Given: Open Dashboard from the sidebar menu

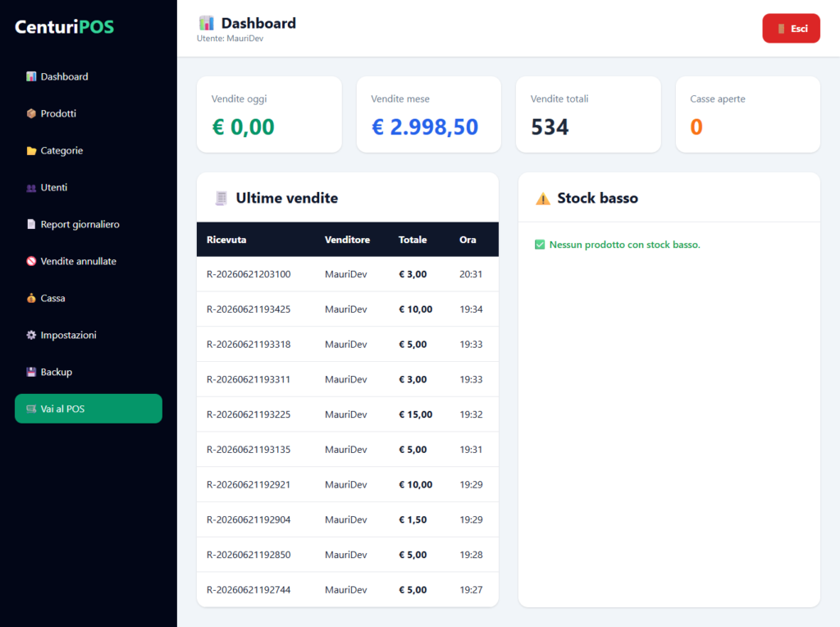Looking at the screenshot, I should (89, 76).
